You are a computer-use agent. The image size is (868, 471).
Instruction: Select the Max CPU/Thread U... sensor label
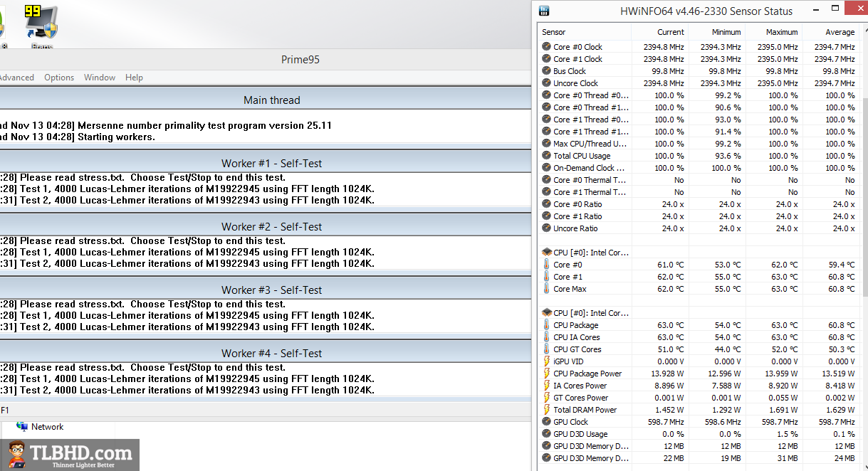coord(590,144)
